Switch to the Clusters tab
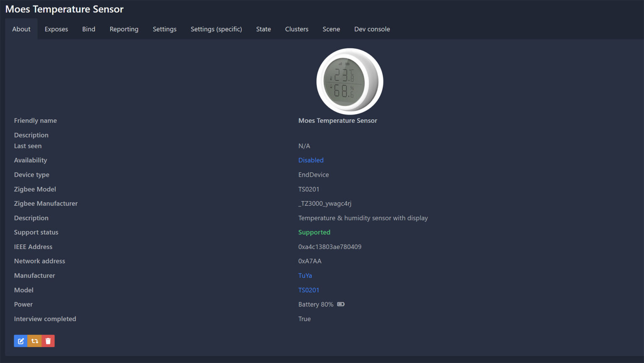The image size is (644, 363). coord(296,29)
